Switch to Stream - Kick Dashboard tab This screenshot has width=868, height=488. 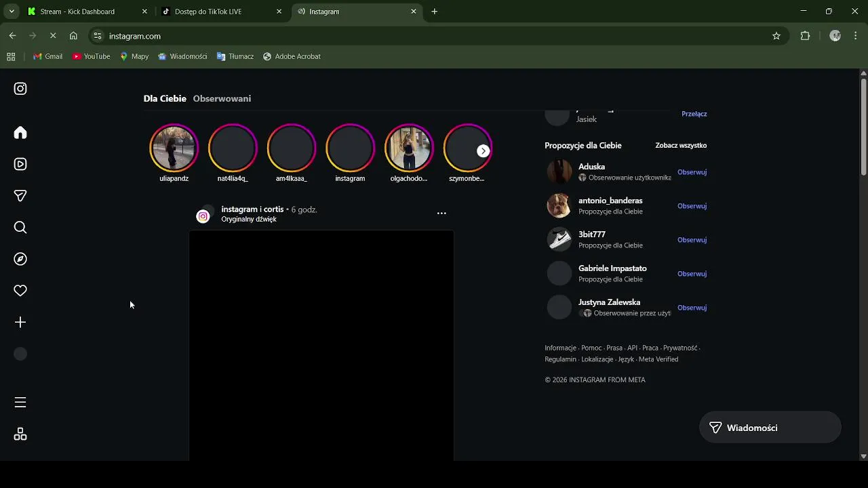tap(87, 12)
